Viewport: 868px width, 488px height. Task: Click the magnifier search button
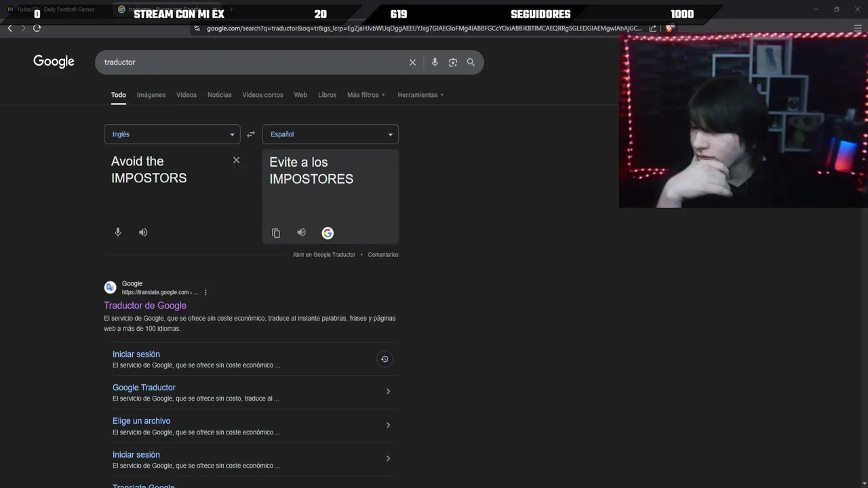[x=471, y=62]
